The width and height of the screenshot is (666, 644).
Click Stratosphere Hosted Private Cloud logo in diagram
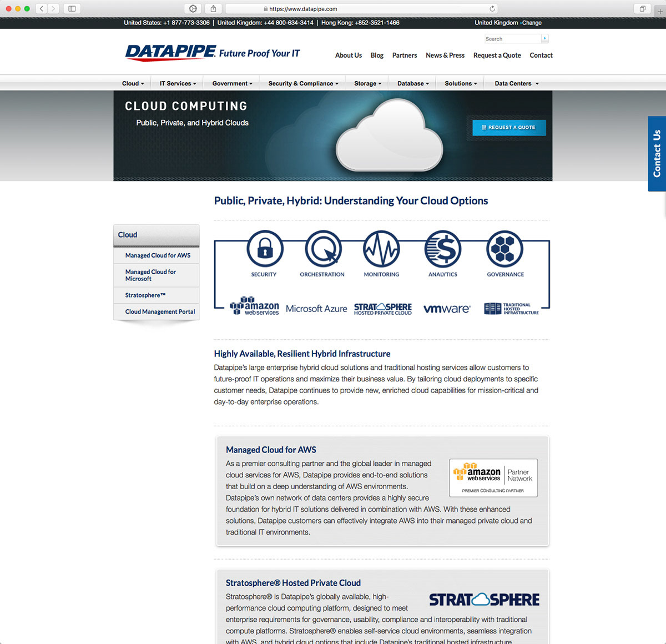[383, 309]
